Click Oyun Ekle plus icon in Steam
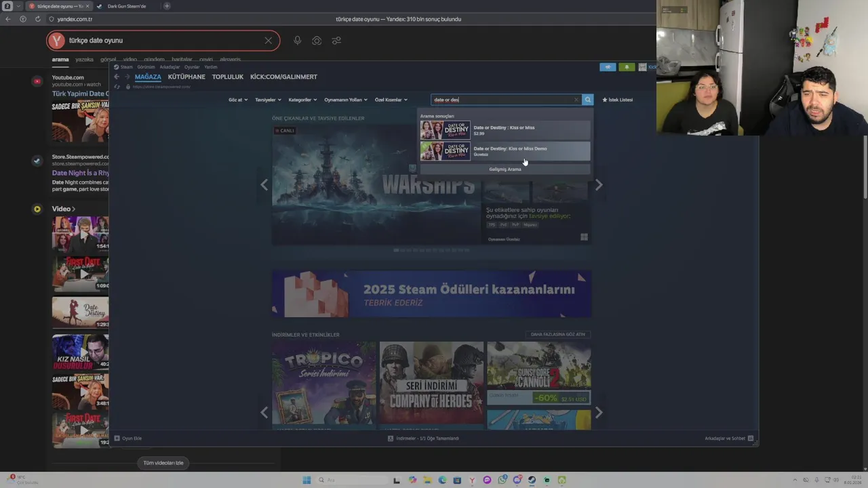Viewport: 868px width, 488px height. coord(117,439)
